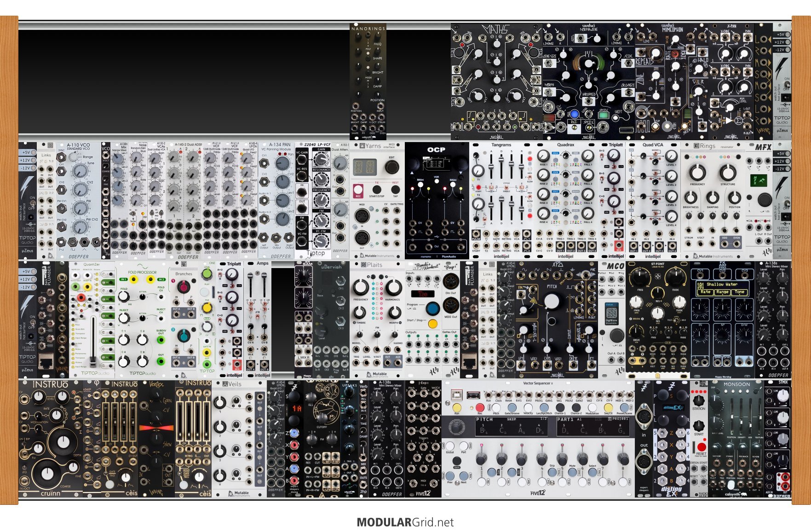Click the QuantiZer vertical slider
811x532 pixels.
(x=93, y=341)
